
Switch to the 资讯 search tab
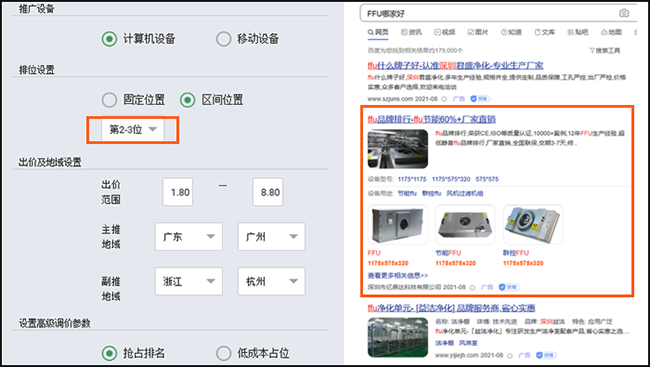(411, 32)
